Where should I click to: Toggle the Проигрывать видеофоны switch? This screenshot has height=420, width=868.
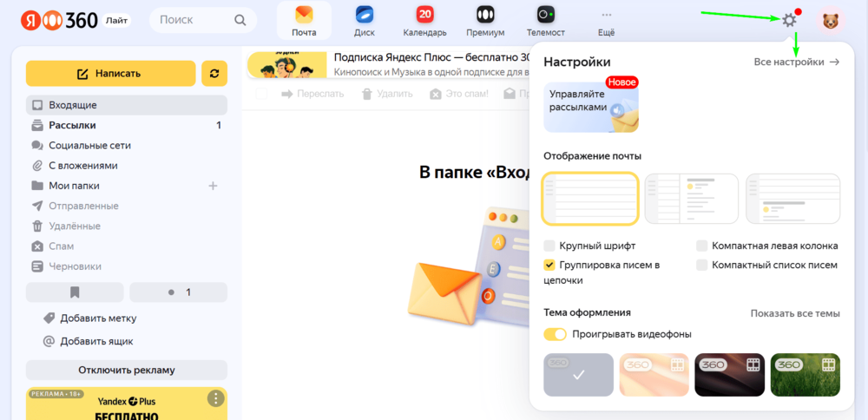click(x=556, y=334)
